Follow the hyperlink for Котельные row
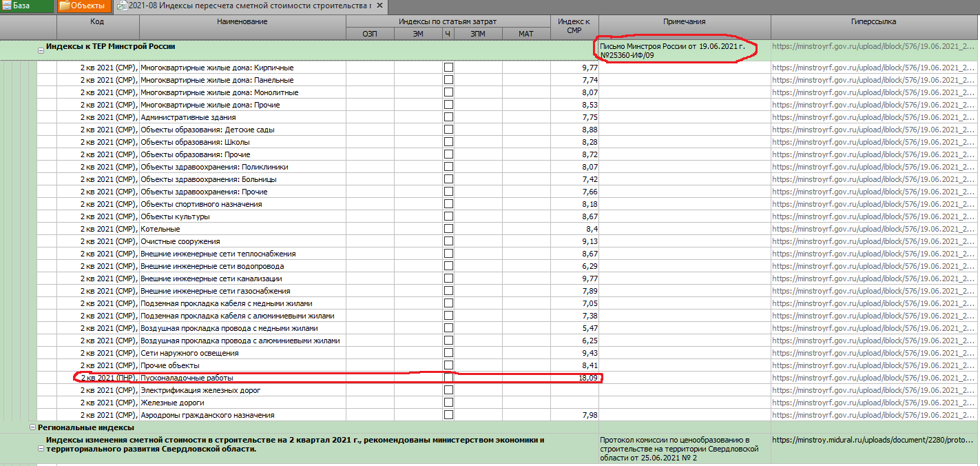The image size is (980, 466). (873, 229)
